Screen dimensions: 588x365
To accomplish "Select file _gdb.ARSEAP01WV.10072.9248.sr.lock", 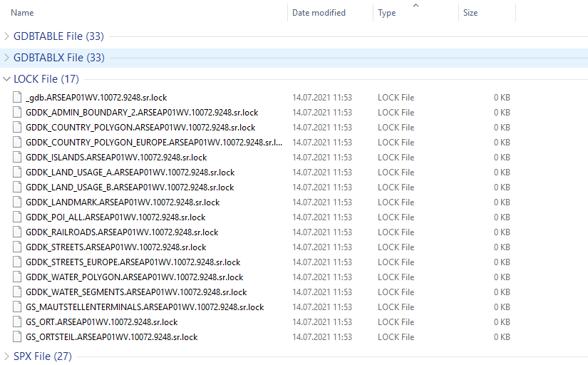I will pos(96,98).
